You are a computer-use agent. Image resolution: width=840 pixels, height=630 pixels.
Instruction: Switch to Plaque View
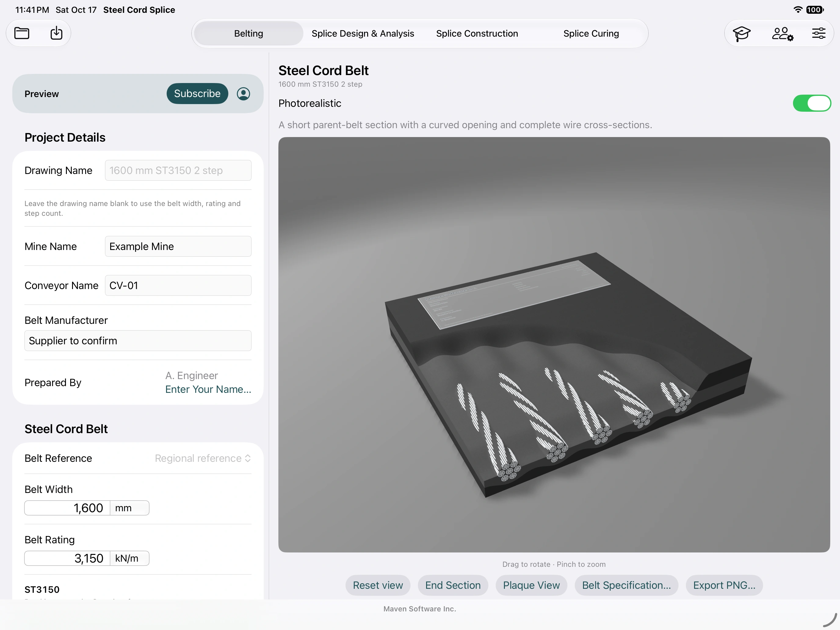click(531, 585)
